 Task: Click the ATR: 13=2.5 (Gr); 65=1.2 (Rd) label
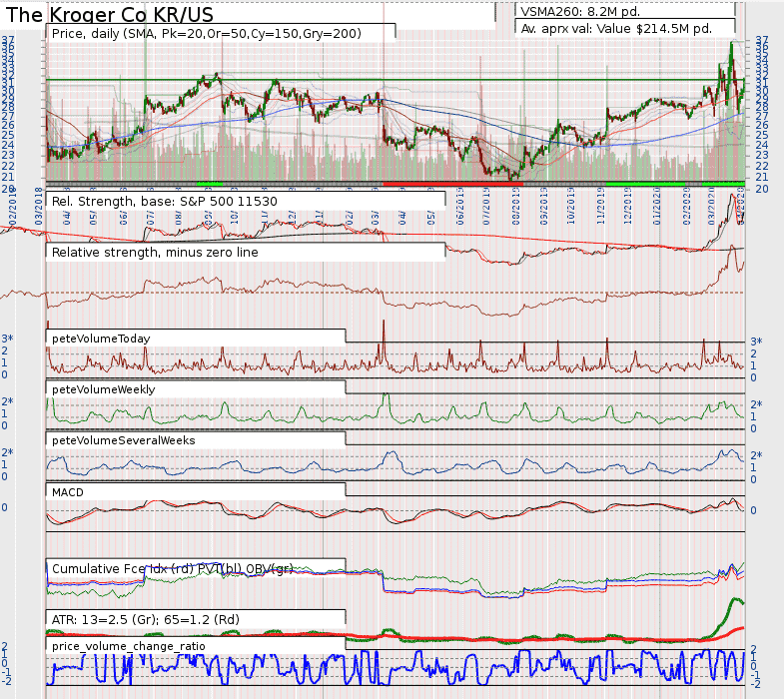coord(146,620)
